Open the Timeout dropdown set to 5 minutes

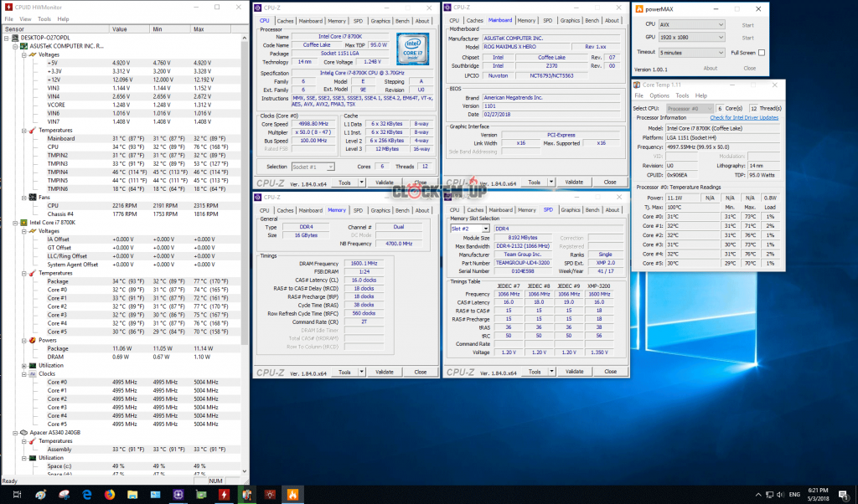692,52
